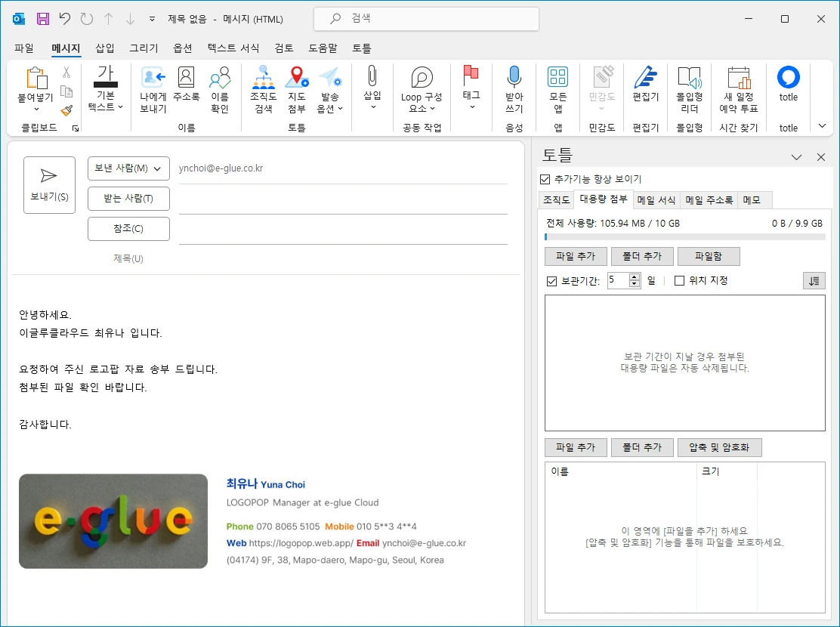Select the Format Painter brush icon
840x627 pixels.
[66, 110]
